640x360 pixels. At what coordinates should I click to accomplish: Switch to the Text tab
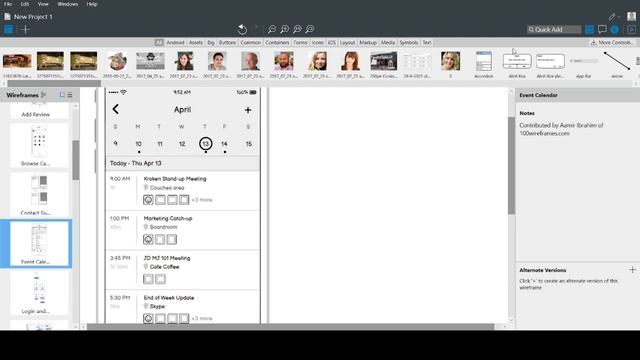click(x=427, y=42)
